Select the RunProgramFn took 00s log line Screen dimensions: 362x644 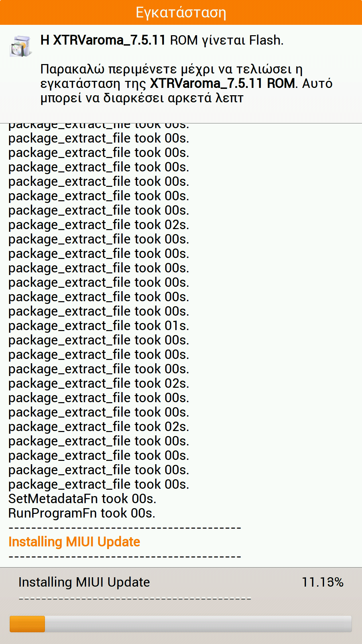pyautogui.click(x=82, y=513)
